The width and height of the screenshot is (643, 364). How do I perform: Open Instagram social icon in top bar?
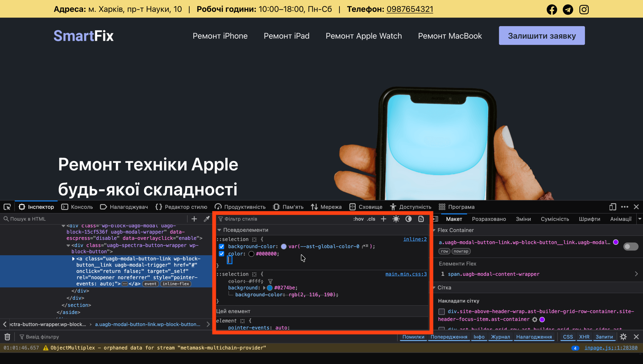point(584,10)
